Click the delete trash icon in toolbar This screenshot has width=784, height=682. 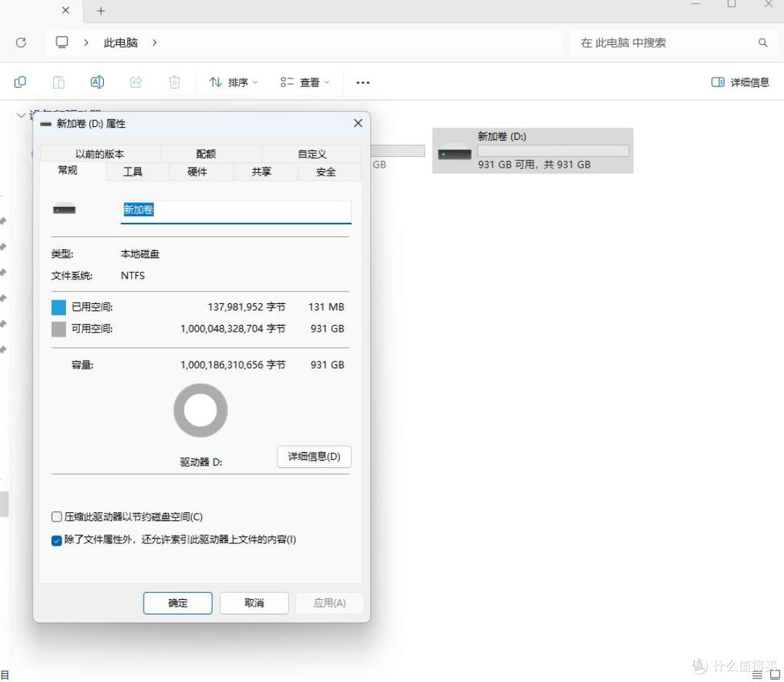coord(174,82)
